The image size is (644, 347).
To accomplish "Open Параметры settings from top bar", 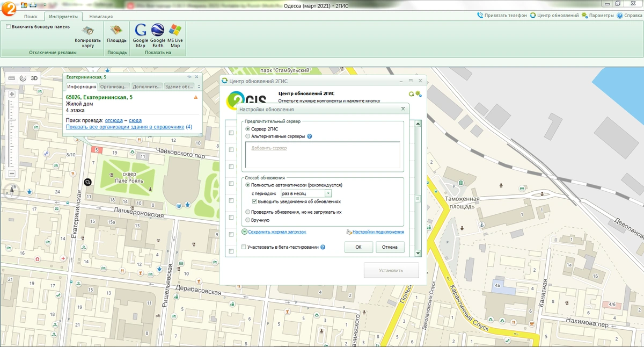I will pyautogui.click(x=597, y=16).
